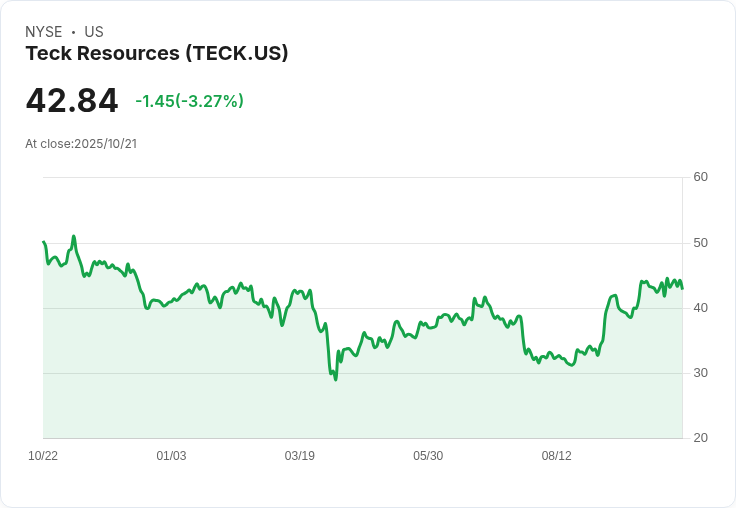
Task: Click the 20 price axis label
Action: pyautogui.click(x=701, y=438)
